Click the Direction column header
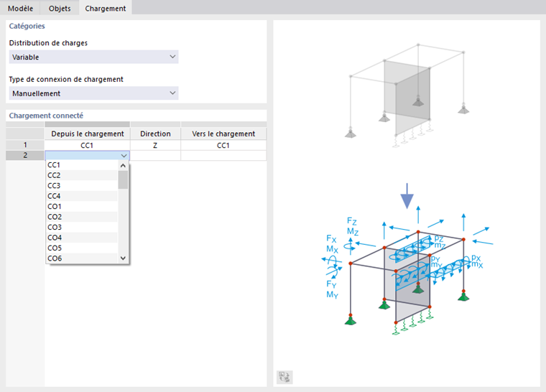This screenshot has height=392, width=546. click(155, 134)
